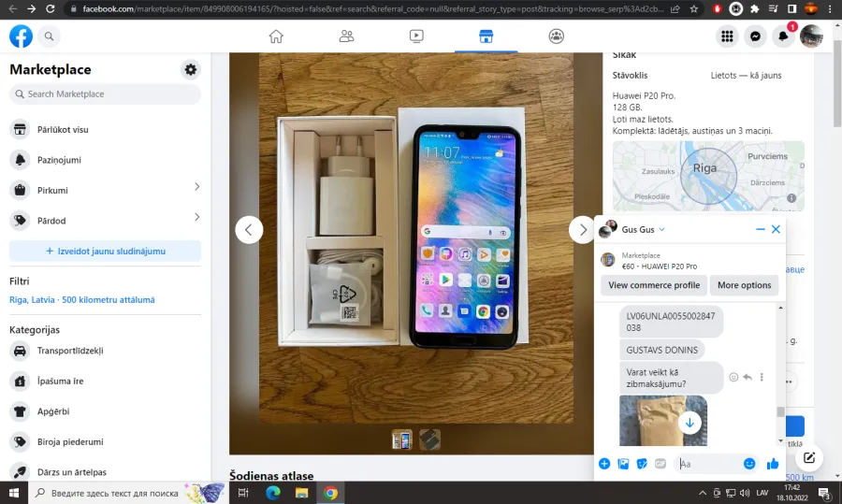Expand the Pirkumi chevron
The height and width of the screenshot is (504, 842).
pos(197,187)
